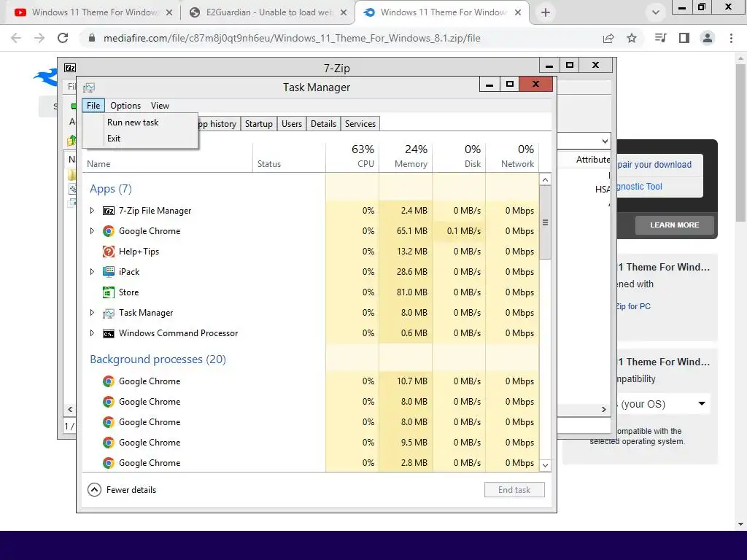The image size is (747, 560).
Task: Select the Background processes (20) heading
Action: tap(158, 359)
